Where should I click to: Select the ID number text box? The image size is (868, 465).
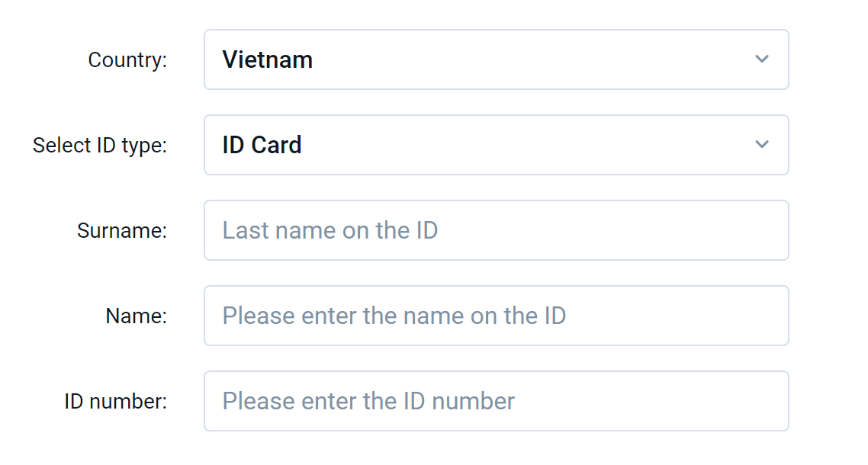(x=496, y=401)
